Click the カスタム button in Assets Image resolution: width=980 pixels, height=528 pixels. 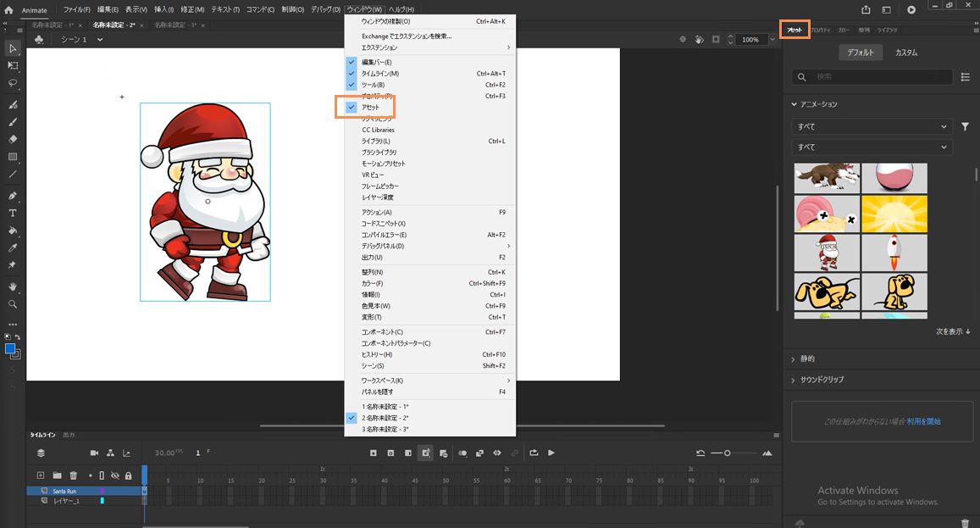click(906, 53)
